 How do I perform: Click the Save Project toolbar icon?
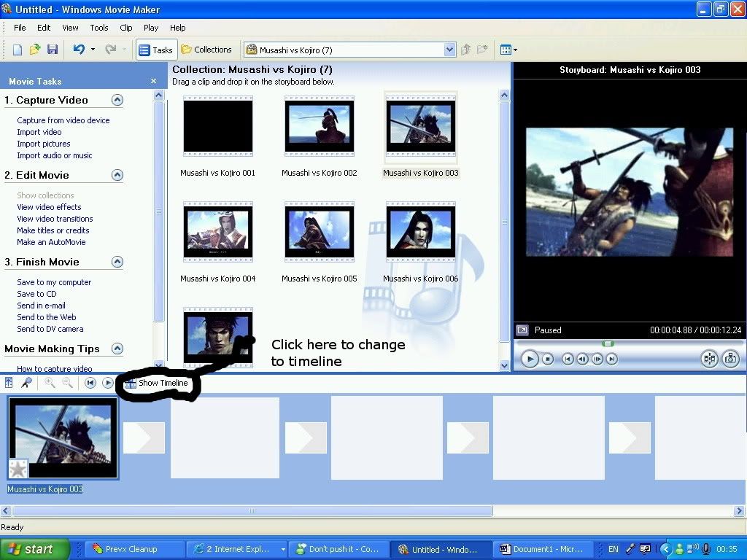[52, 50]
